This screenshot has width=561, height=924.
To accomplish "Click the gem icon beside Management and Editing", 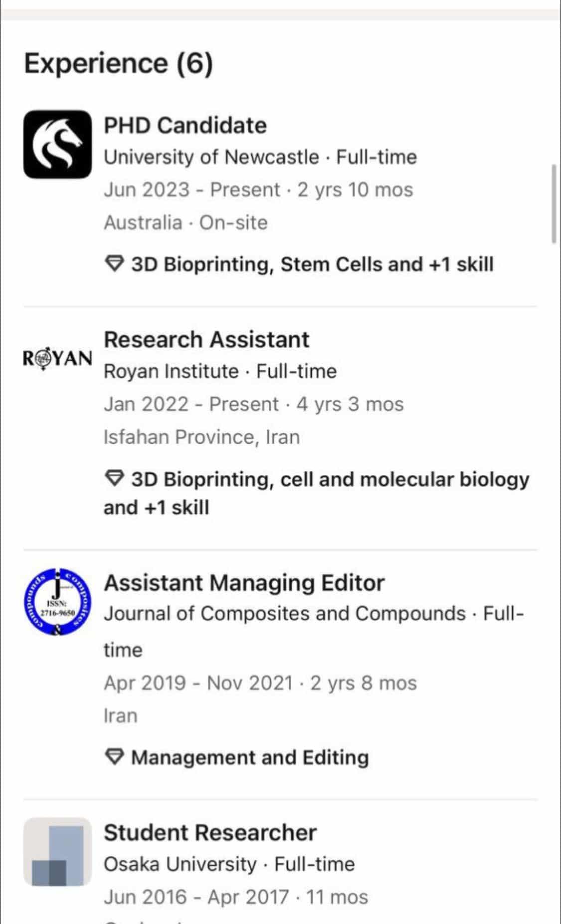I will pyautogui.click(x=115, y=757).
